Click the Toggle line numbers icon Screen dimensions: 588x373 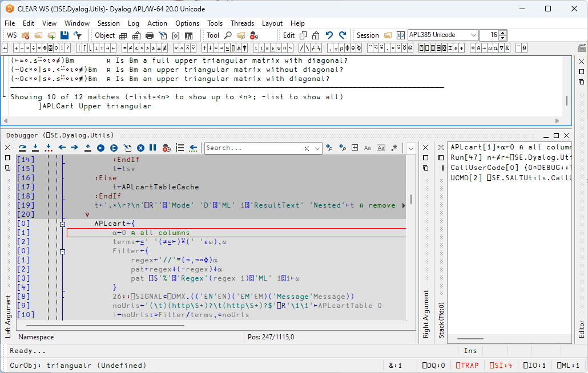(x=180, y=148)
